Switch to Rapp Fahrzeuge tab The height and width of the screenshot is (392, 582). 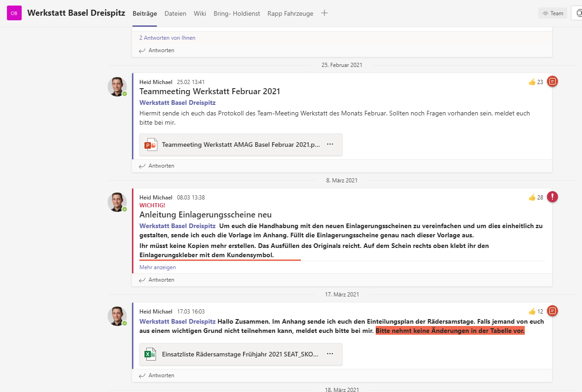tap(290, 13)
